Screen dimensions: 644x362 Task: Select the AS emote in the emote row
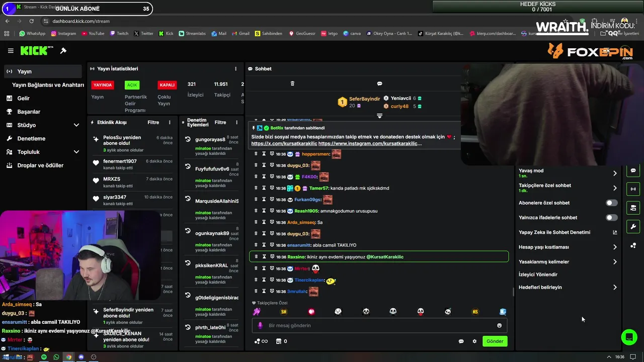(475, 312)
